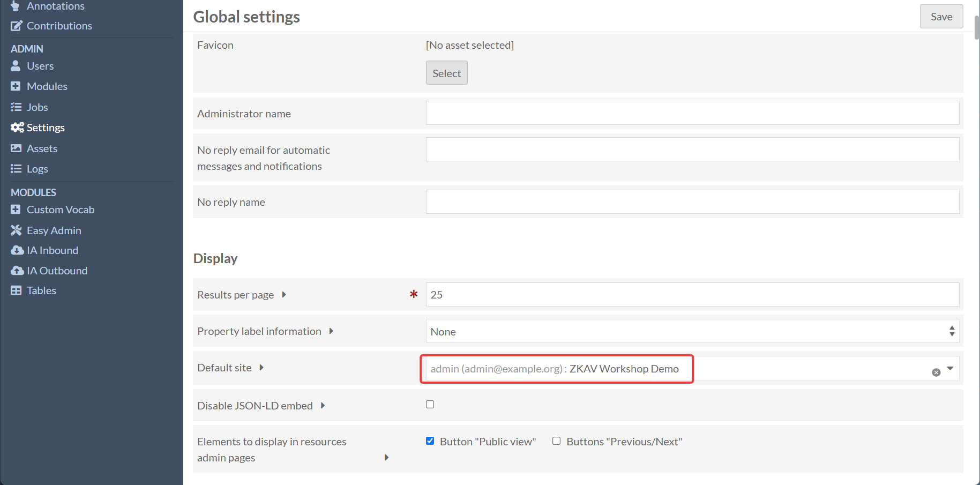Click the Display section heading

[x=215, y=258]
